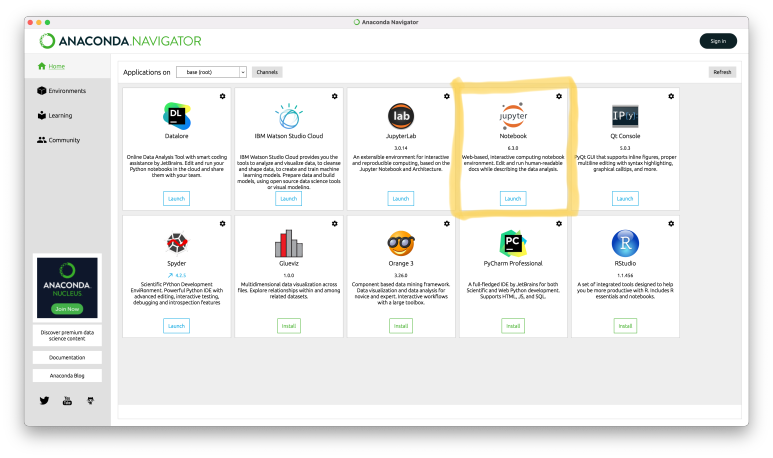This screenshot has width=773, height=458.
Task: Launch JupyterLab
Action: pyautogui.click(x=401, y=199)
